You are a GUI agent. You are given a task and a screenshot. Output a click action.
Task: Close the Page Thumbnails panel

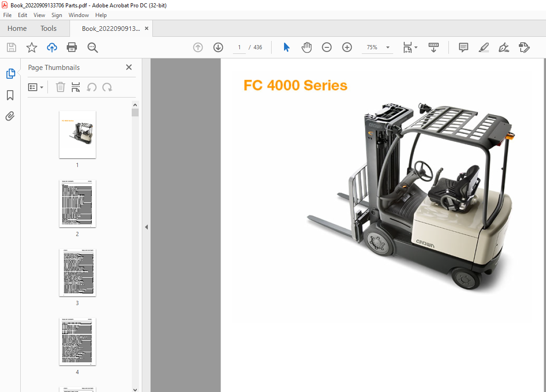(129, 67)
